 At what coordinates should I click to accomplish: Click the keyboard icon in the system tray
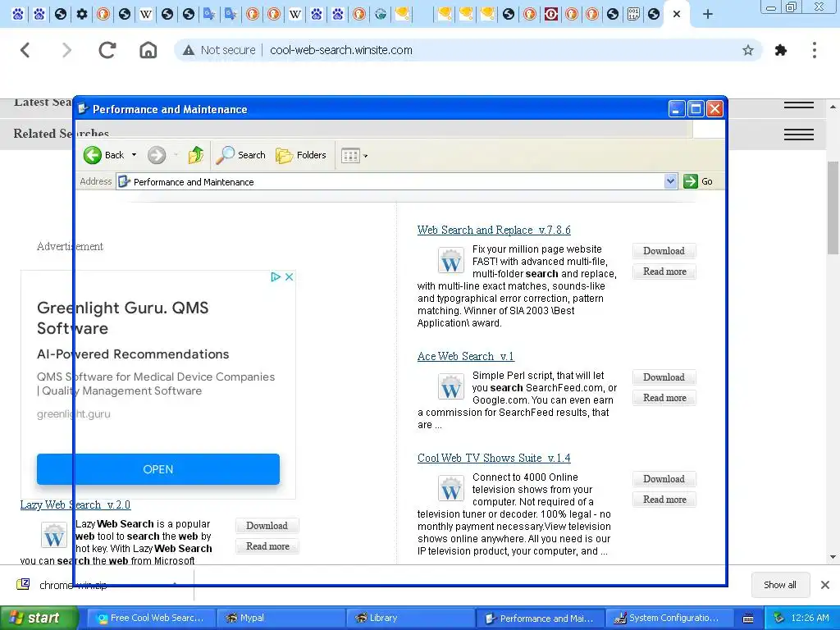(748, 619)
